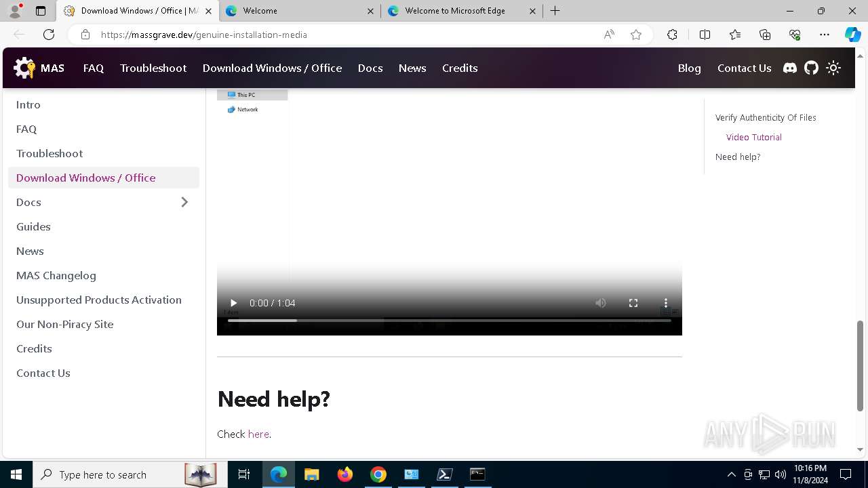Viewport: 868px width, 488px height.
Task: Toggle light/dark theme sun icon
Action: point(833,68)
